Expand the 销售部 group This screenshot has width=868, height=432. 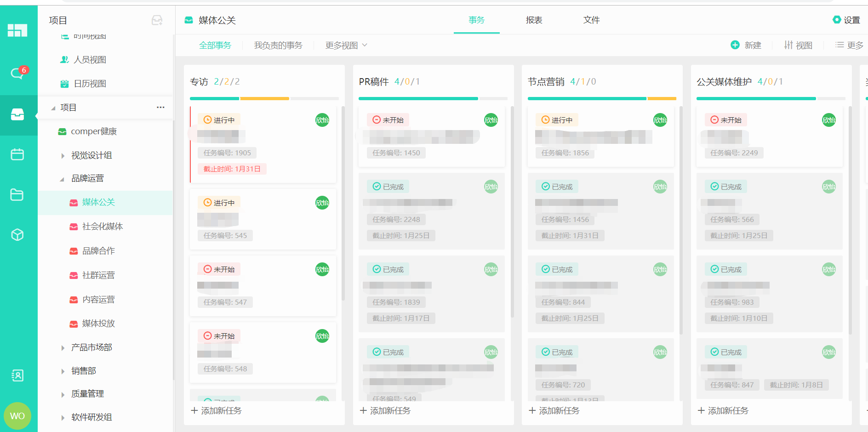click(x=63, y=371)
